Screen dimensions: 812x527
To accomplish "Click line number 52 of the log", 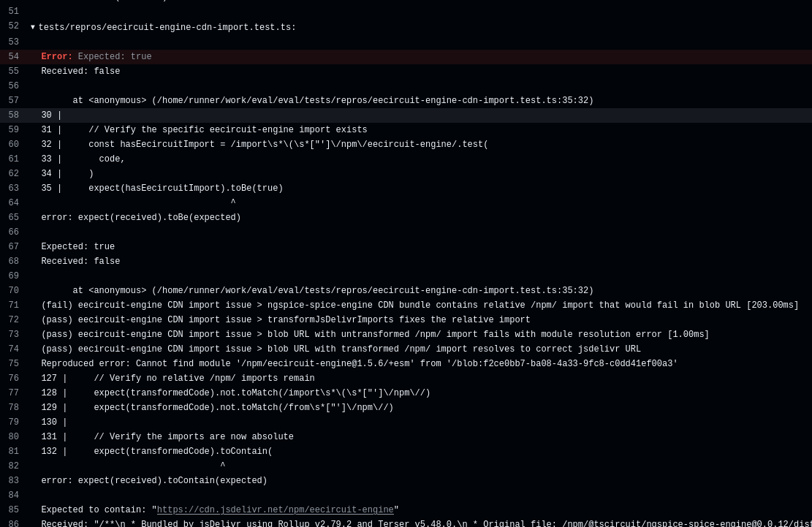I will click(x=13, y=26).
